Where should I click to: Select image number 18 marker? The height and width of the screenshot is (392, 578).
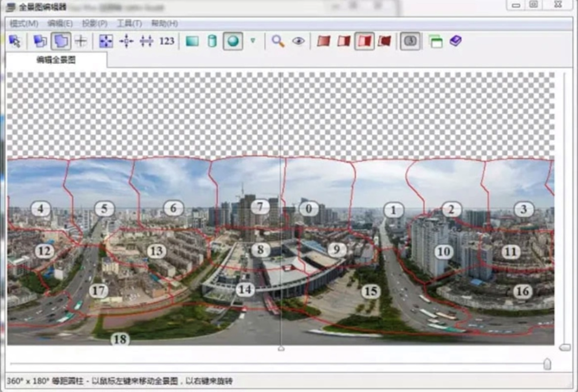pos(120,339)
